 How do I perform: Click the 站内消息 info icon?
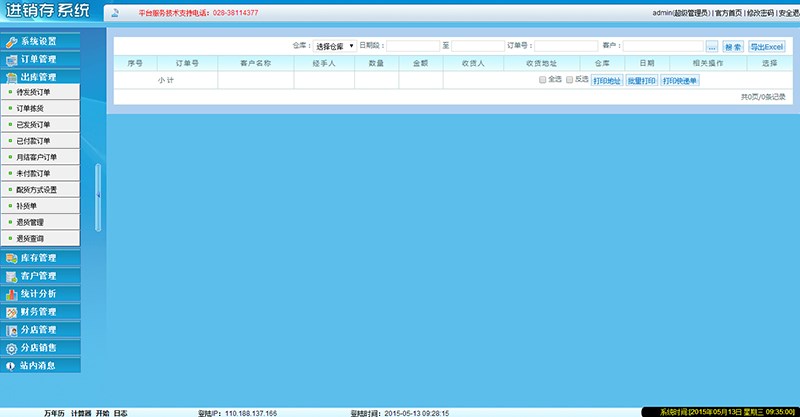click(10, 366)
